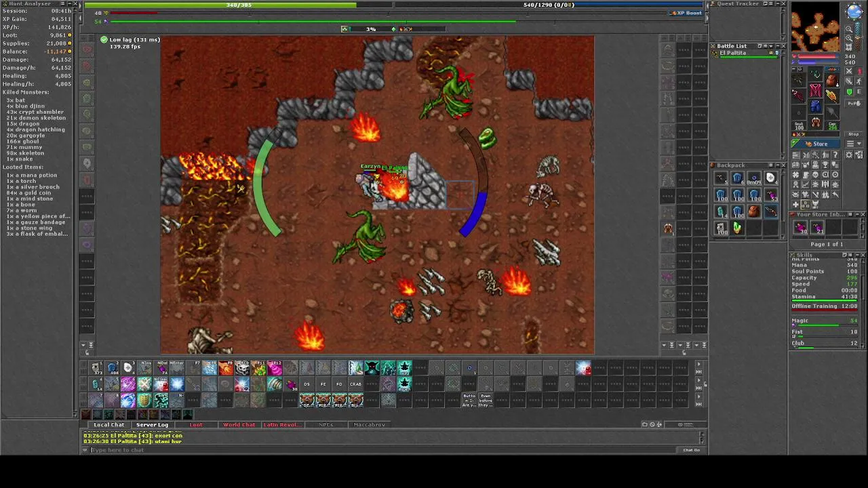
Task: Zoom in the minimap with magnifier plus
Action: (x=849, y=39)
